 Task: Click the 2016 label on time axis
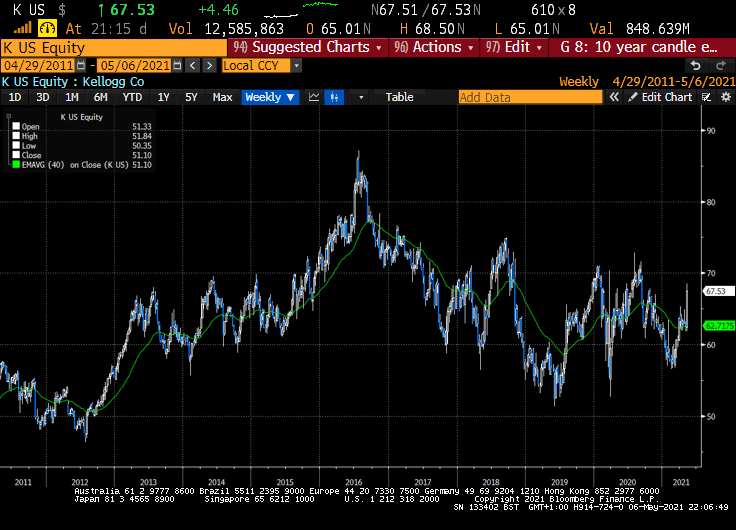click(x=353, y=482)
